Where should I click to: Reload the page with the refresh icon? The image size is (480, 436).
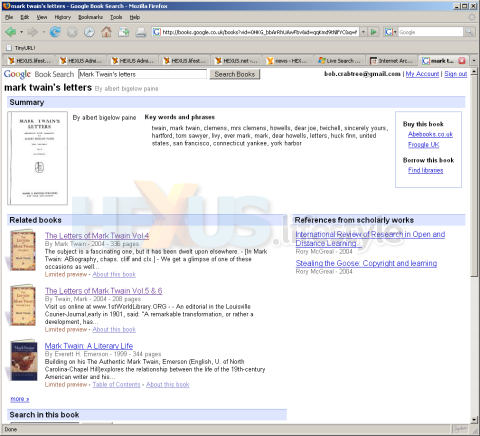55,32
